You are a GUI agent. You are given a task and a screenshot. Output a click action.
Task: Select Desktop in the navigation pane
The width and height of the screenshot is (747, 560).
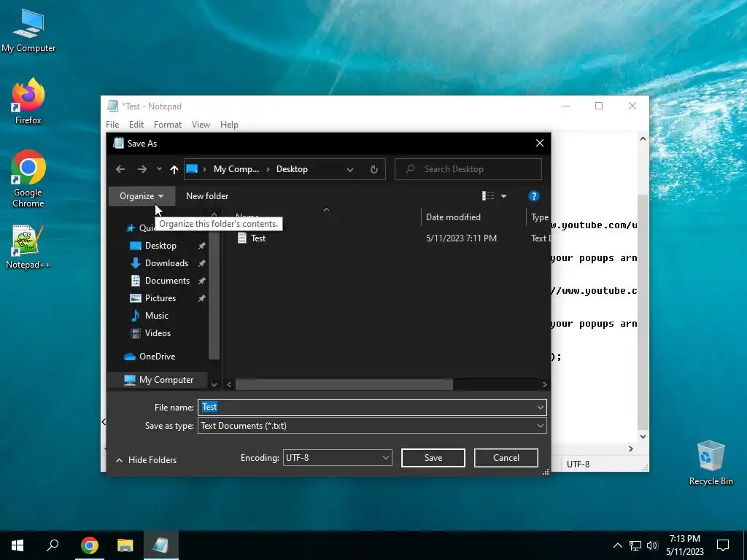coord(160,246)
